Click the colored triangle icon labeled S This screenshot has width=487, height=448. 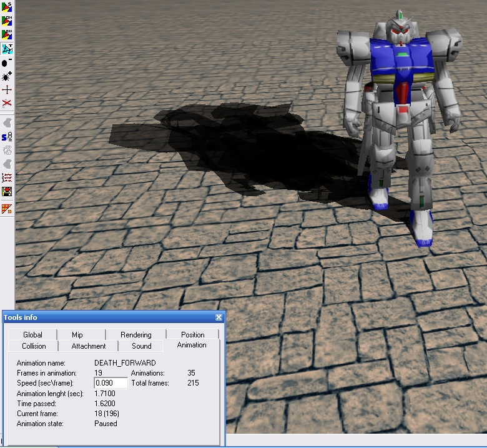click(x=7, y=7)
